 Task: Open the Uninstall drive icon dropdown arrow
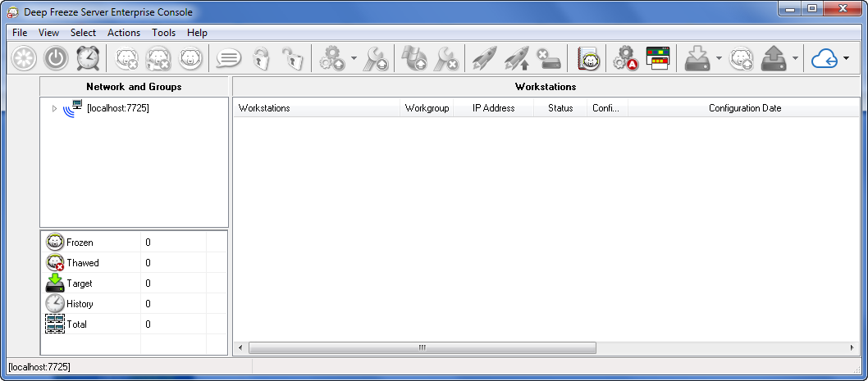[x=795, y=57]
